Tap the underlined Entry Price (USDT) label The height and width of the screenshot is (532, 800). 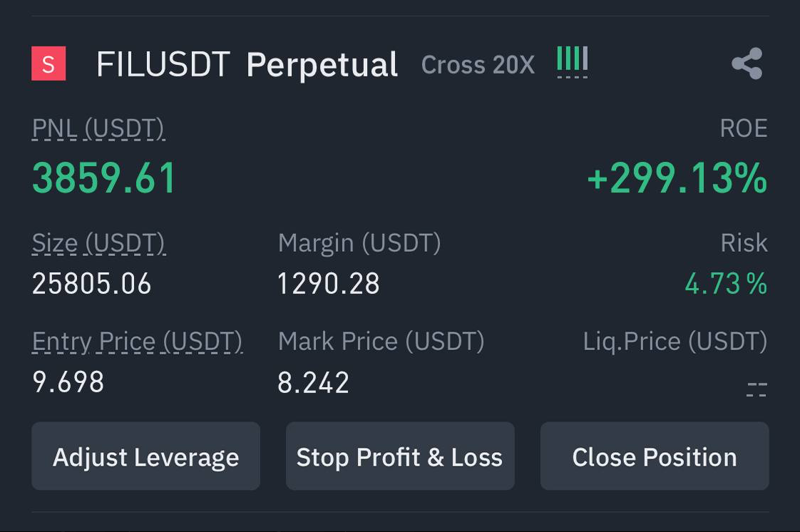coord(138,342)
